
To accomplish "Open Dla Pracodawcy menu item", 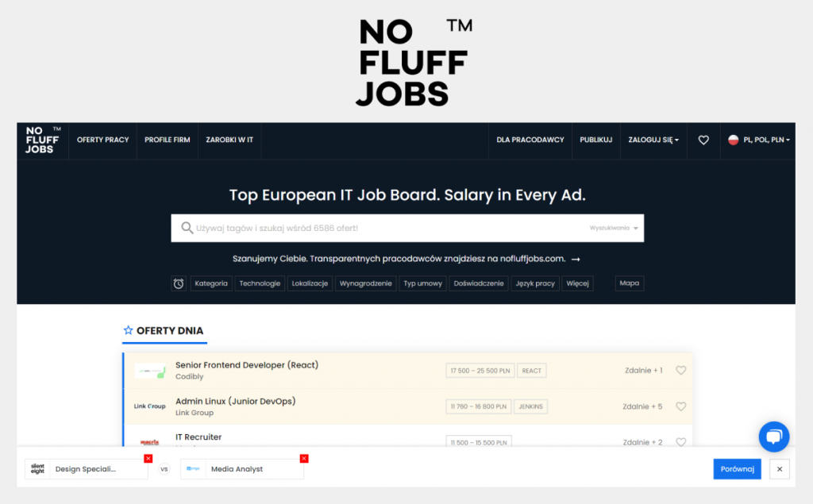I will [x=530, y=140].
